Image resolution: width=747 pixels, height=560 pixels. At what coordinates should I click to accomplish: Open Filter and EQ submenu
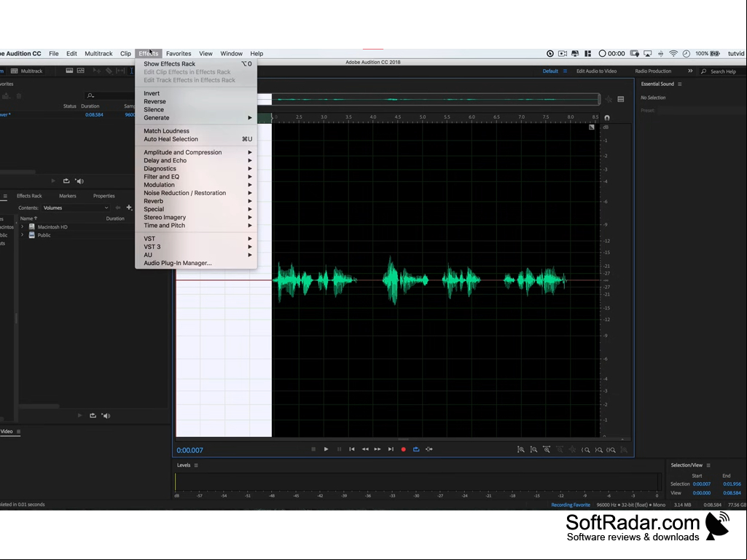click(196, 177)
